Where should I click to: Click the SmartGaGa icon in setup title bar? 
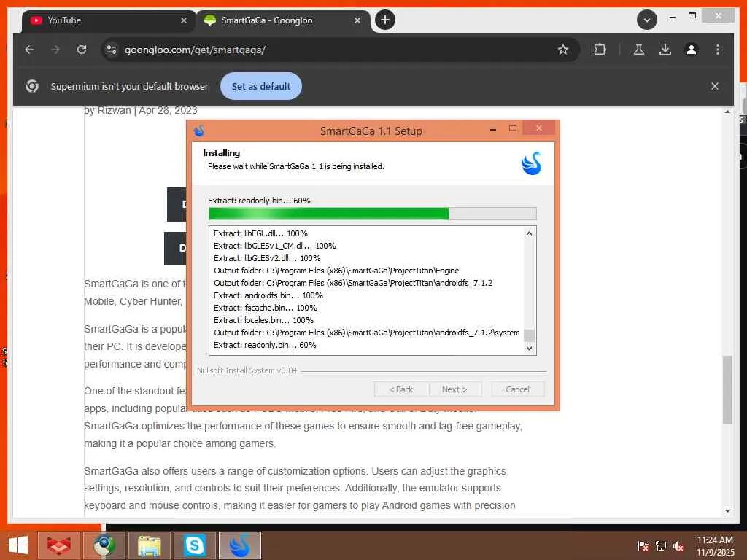pyautogui.click(x=199, y=131)
